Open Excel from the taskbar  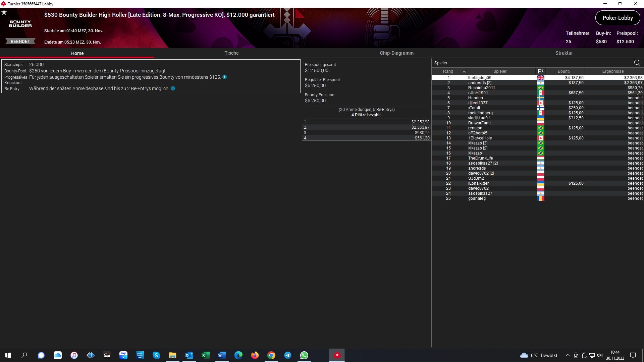(205, 355)
